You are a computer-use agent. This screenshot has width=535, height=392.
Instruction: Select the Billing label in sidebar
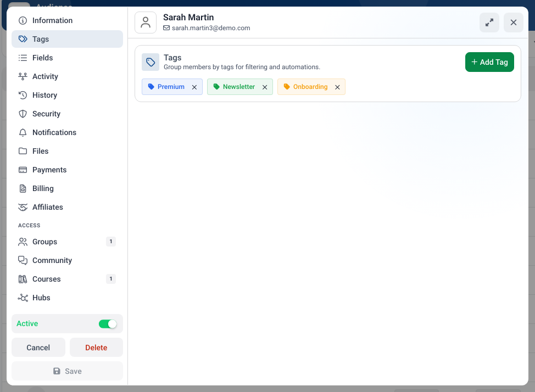coord(43,188)
